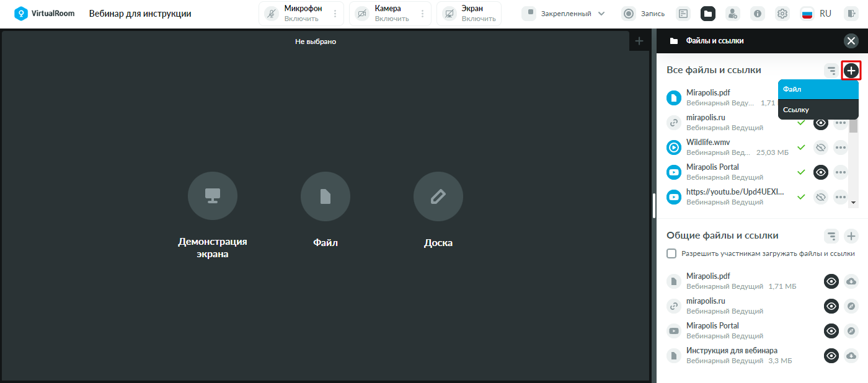Click the Wildlife.wmv video file icon
The image size is (868, 383).
[674, 147]
